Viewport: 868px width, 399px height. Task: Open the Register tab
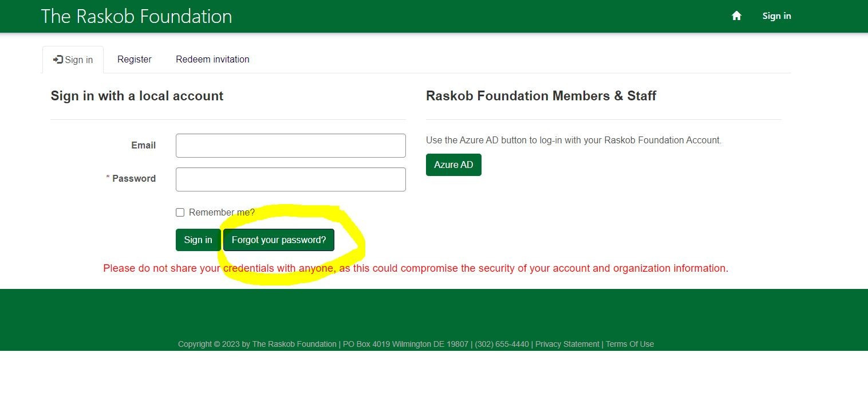point(134,60)
